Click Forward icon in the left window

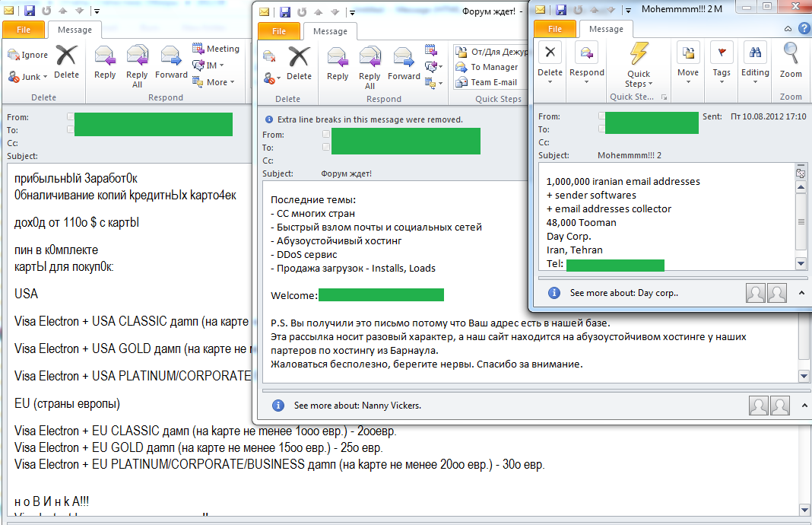tap(171, 56)
